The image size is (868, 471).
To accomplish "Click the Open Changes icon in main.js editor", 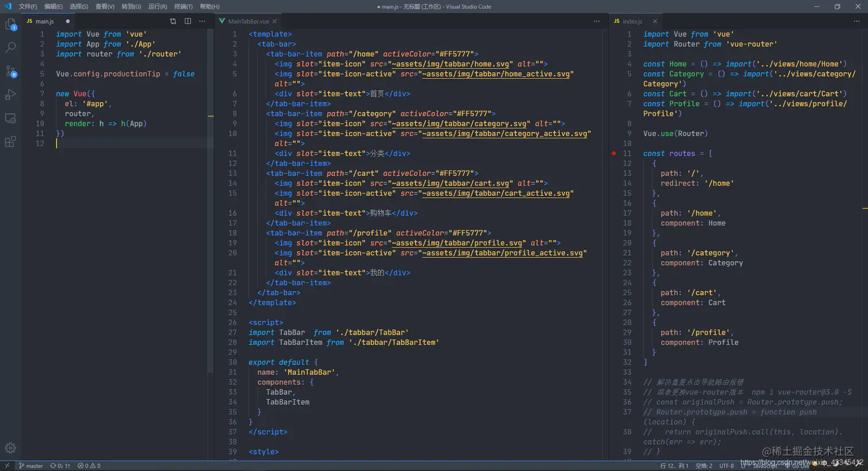I will pyautogui.click(x=173, y=21).
